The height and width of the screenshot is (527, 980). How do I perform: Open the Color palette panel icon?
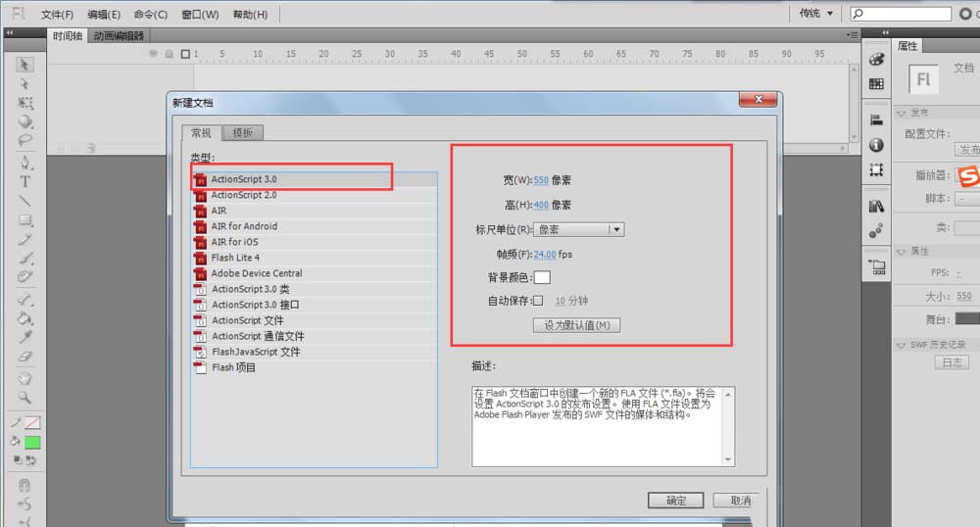(876, 60)
